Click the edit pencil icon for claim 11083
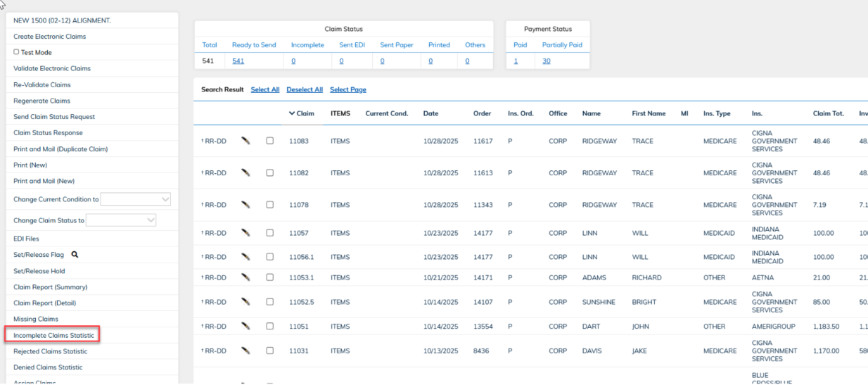The image size is (868, 385). click(x=245, y=141)
